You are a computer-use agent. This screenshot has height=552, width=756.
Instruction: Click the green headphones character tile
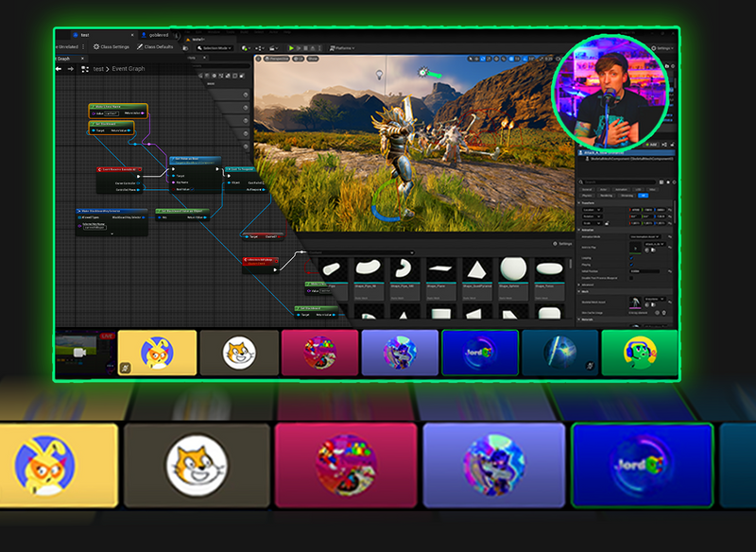(x=640, y=353)
